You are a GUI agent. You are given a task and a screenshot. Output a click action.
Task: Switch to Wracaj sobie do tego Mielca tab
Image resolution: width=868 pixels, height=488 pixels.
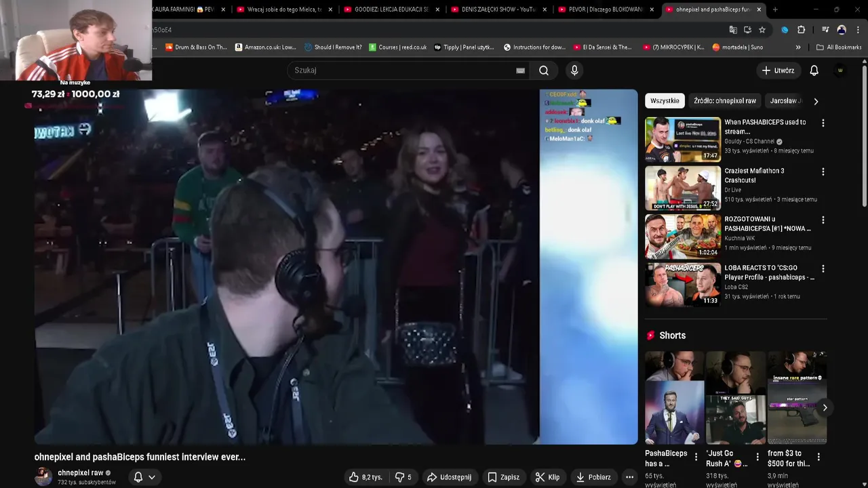coord(285,9)
